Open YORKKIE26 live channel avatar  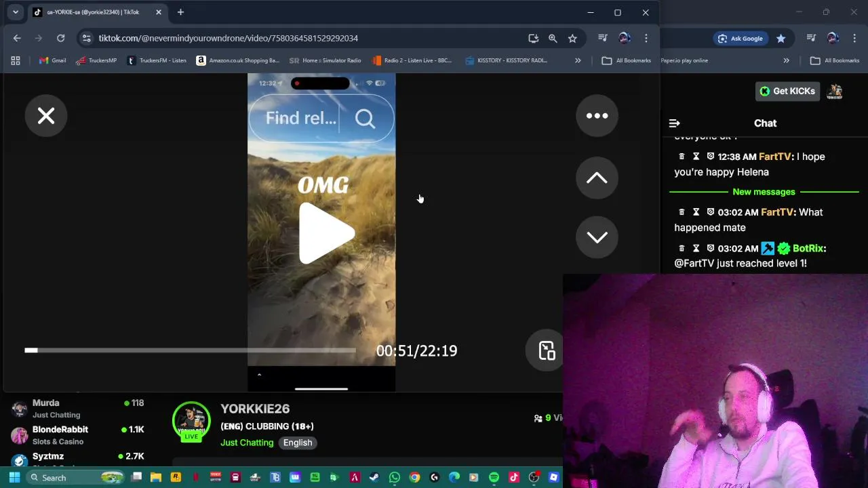point(191,421)
